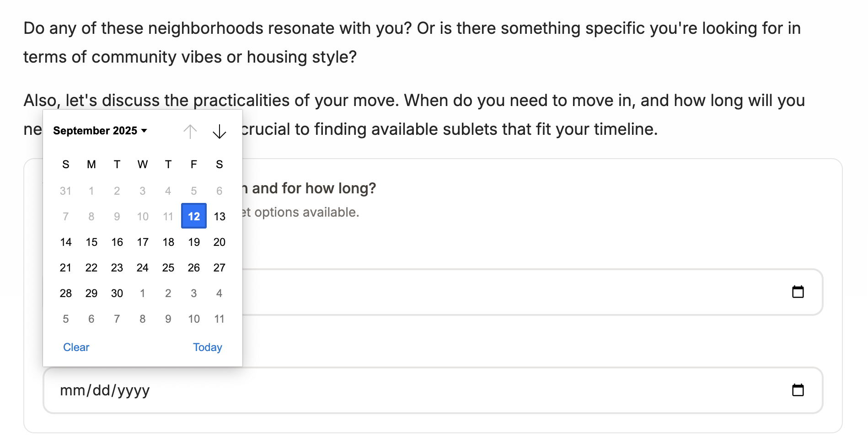Click the first empty date input box
Screen dimensions: 868x447
click(412, 292)
